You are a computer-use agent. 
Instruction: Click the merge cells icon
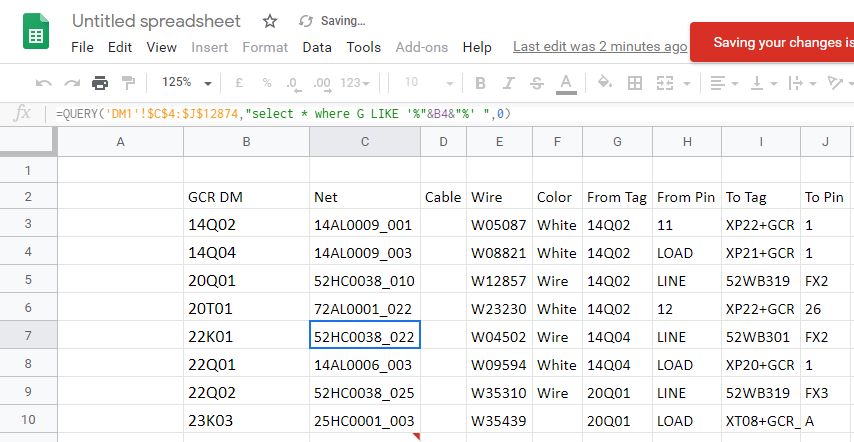[665, 83]
